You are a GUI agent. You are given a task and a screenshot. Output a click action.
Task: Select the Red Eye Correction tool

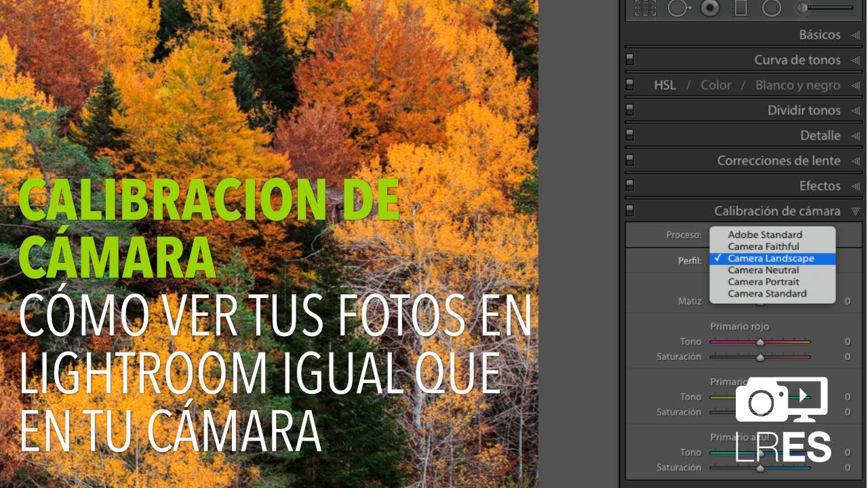[x=710, y=7]
